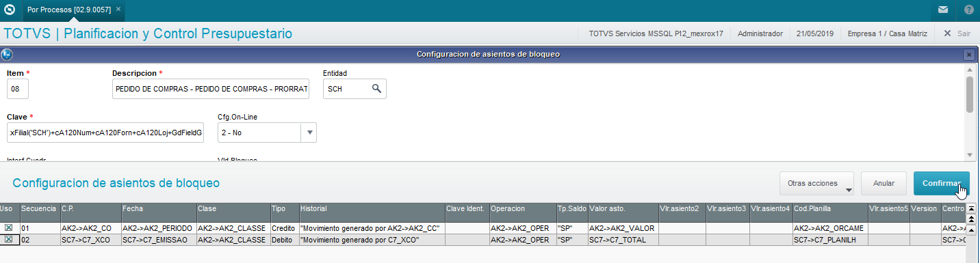Open the help question mark icon
The height and width of the screenshot is (263, 980).
coord(969,10)
